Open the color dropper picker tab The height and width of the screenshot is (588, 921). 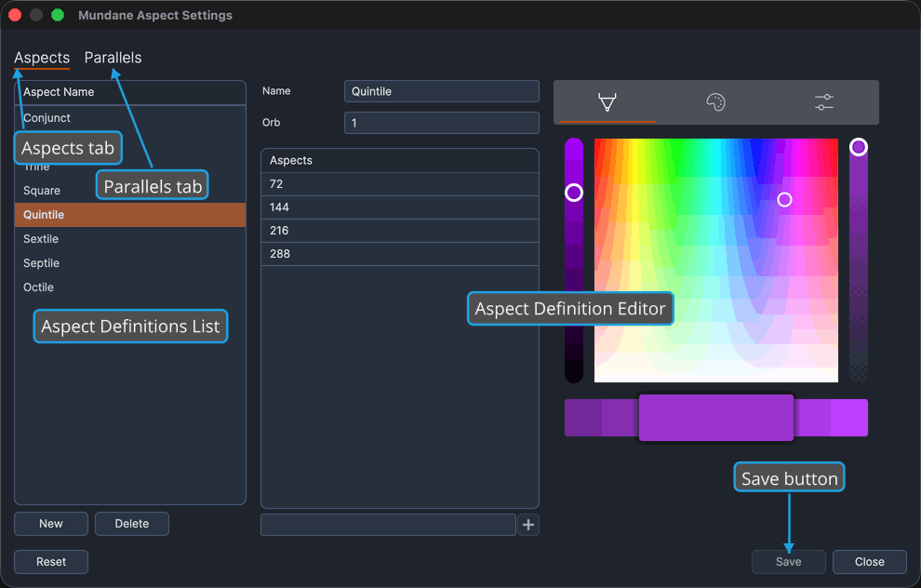click(607, 102)
